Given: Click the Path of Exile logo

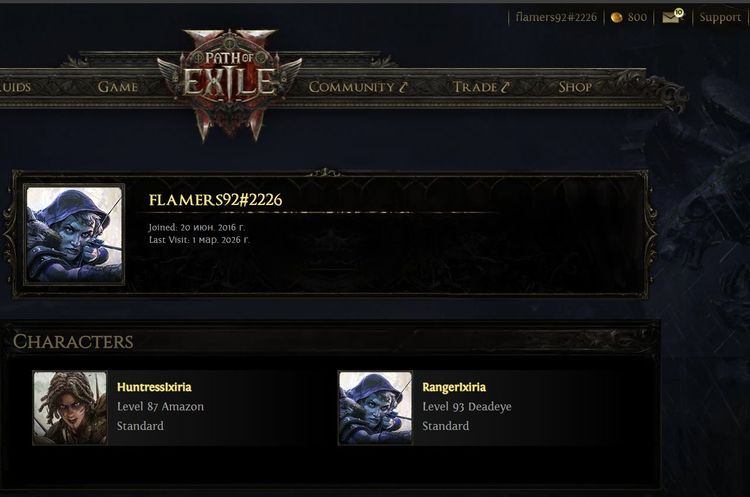Looking at the screenshot, I should point(230,84).
